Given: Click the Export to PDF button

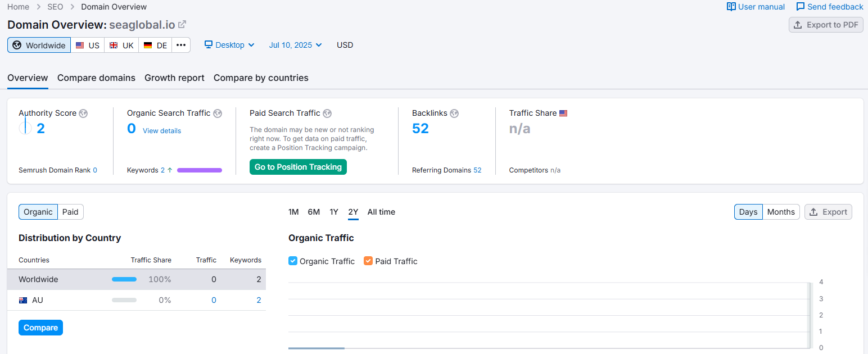Looking at the screenshot, I should click(826, 25).
